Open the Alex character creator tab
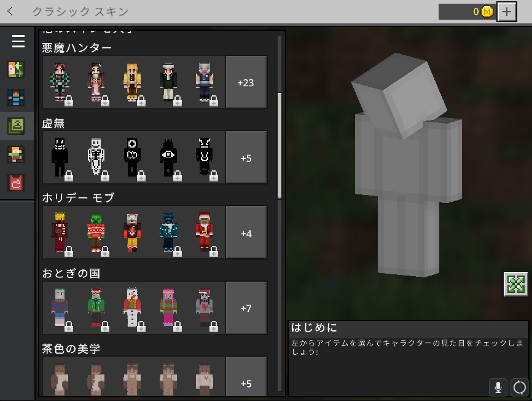Screen dimensions: 532x401 (x=16, y=69)
